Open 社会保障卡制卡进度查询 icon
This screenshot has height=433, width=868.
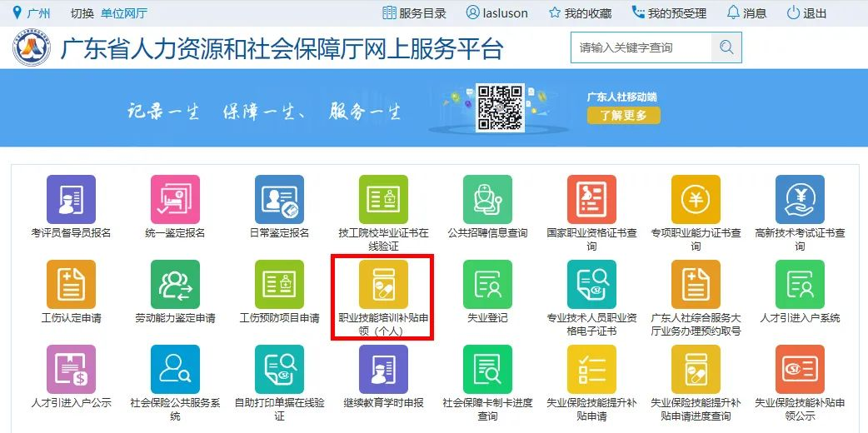(487, 370)
